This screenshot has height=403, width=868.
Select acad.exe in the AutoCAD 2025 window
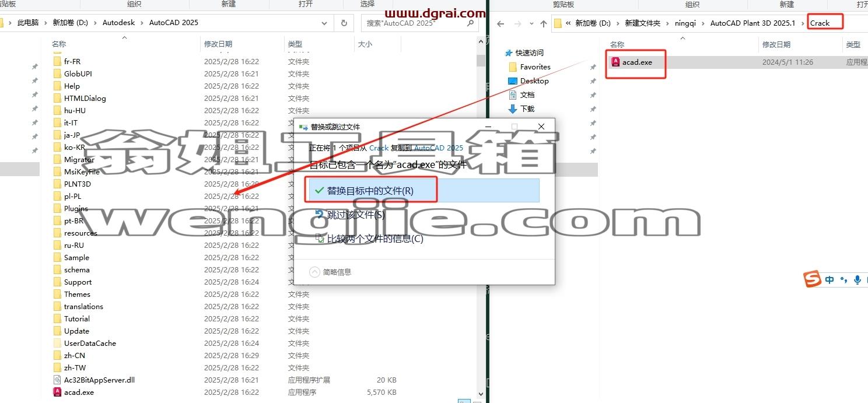pos(79,392)
